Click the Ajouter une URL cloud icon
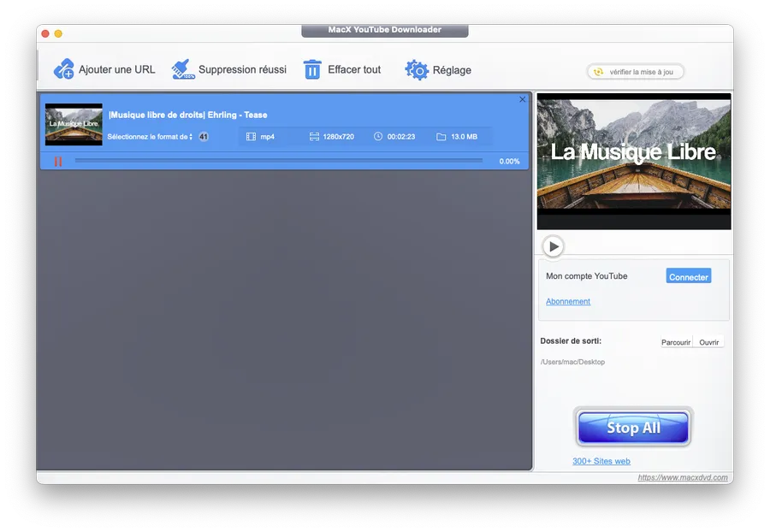This screenshot has height=532, width=770. tap(64, 69)
